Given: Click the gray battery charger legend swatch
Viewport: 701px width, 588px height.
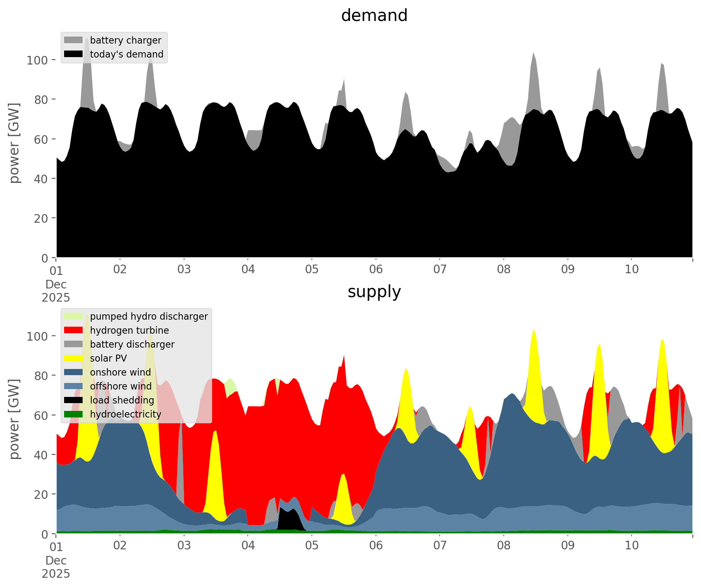Looking at the screenshot, I should (74, 40).
